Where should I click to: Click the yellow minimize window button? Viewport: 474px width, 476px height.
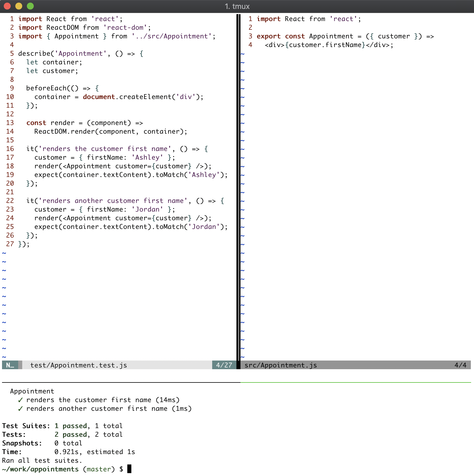click(x=19, y=6)
